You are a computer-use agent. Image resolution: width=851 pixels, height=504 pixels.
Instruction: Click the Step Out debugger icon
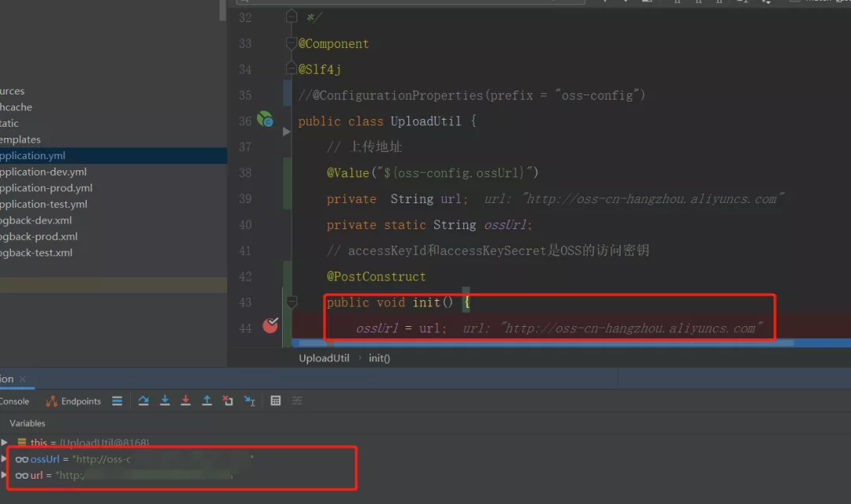[x=206, y=400]
